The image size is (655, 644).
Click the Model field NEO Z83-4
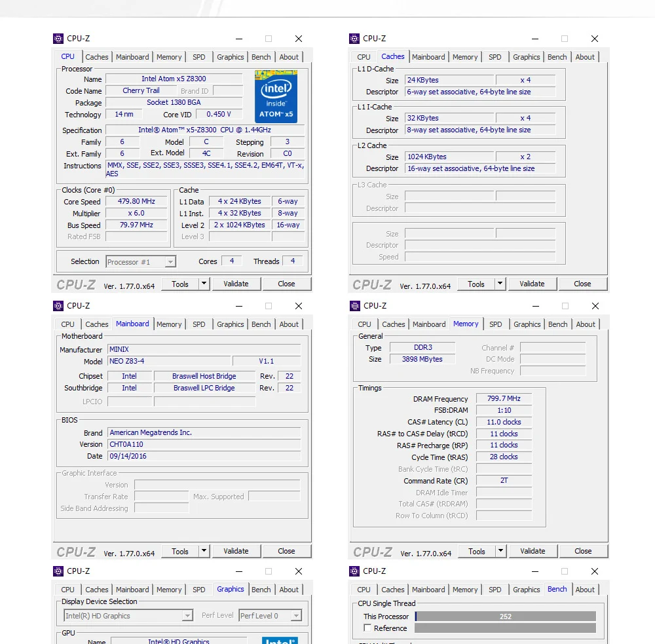pos(169,361)
